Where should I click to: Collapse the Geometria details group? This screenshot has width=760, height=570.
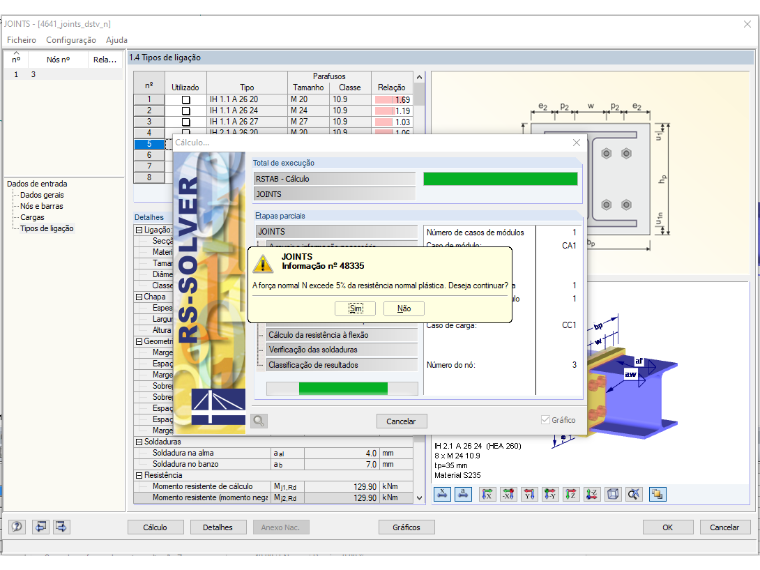click(x=139, y=341)
